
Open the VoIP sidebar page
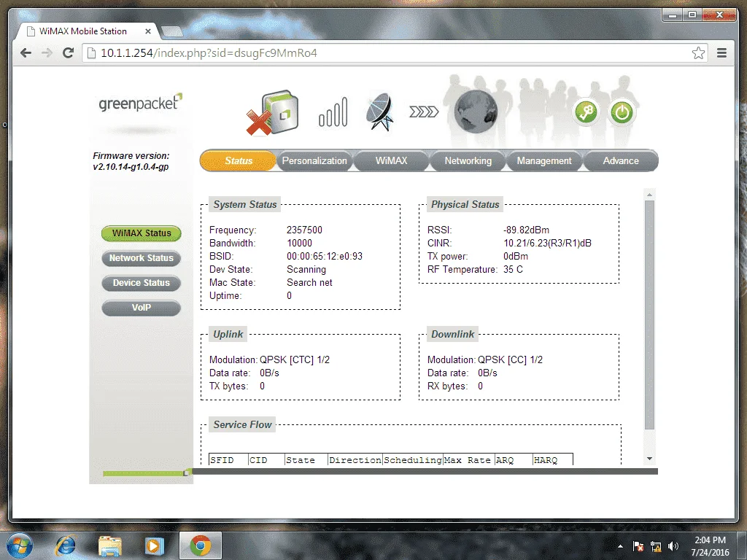(142, 308)
